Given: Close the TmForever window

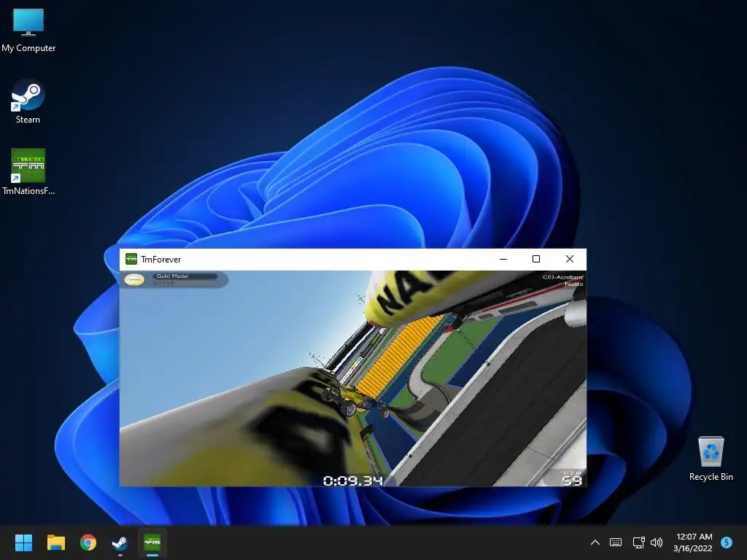Looking at the screenshot, I should (x=569, y=259).
